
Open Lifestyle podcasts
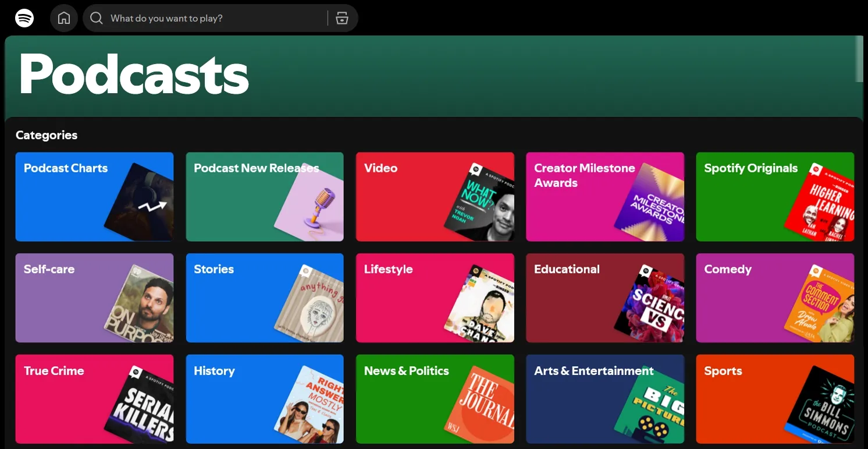(435, 298)
